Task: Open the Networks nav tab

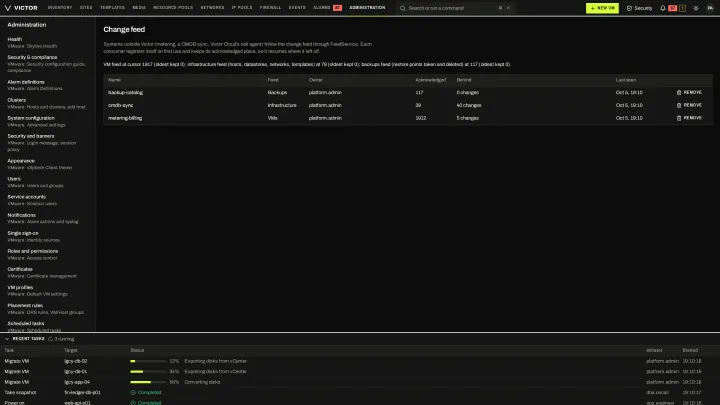Action: [212, 8]
